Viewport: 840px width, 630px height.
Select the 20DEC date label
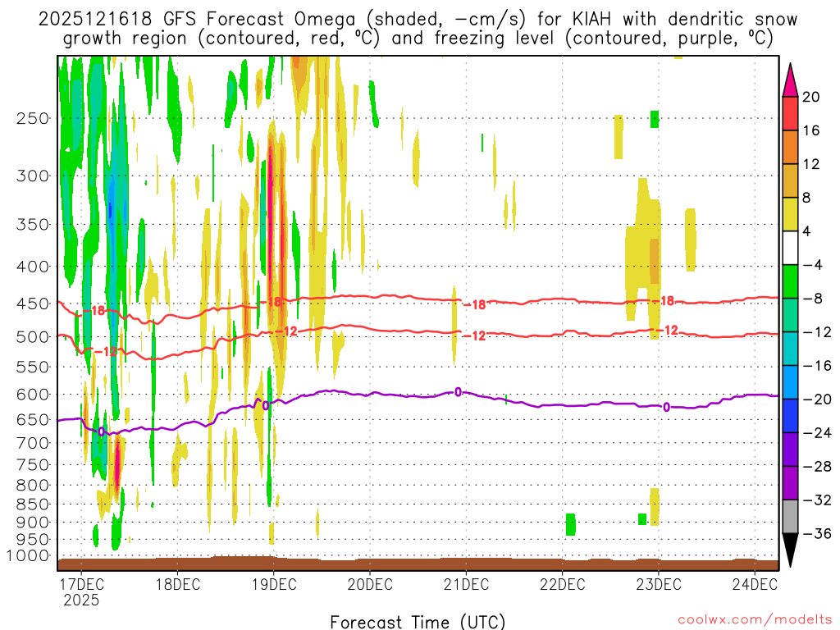370,584
